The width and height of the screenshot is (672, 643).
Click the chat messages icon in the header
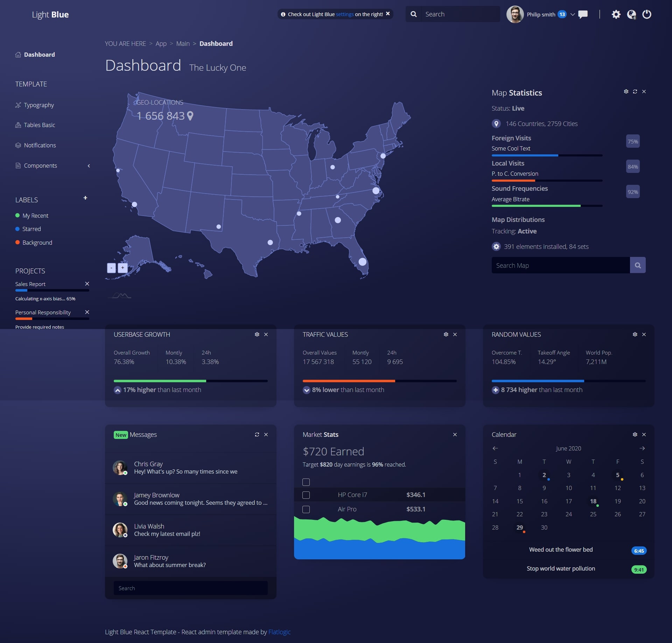pos(583,14)
